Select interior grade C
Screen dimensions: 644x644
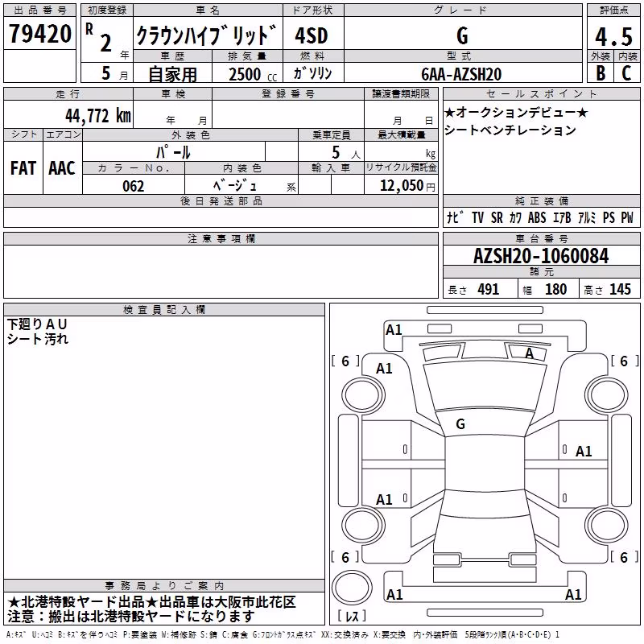click(x=626, y=73)
